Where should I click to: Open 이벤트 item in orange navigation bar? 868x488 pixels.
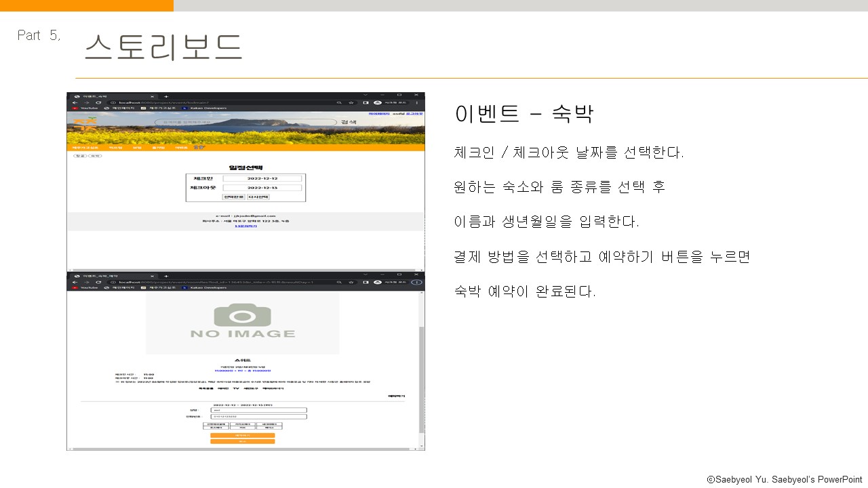pyautogui.click(x=181, y=148)
